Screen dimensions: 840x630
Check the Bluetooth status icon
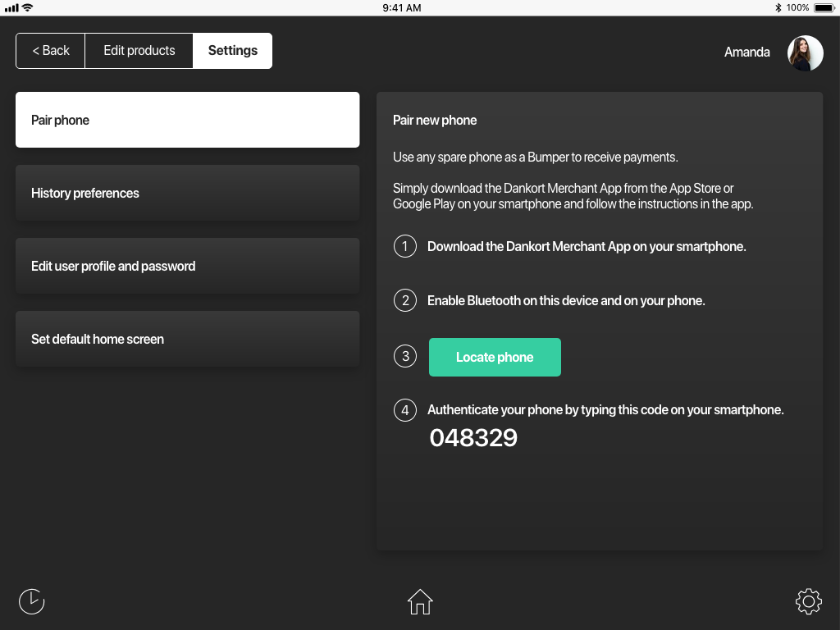[x=778, y=7]
